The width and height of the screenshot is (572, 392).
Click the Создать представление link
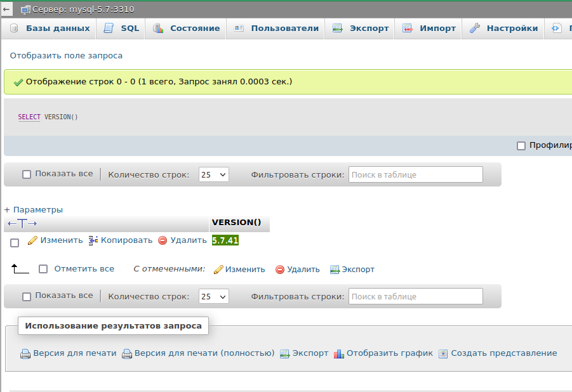pyautogui.click(x=504, y=353)
